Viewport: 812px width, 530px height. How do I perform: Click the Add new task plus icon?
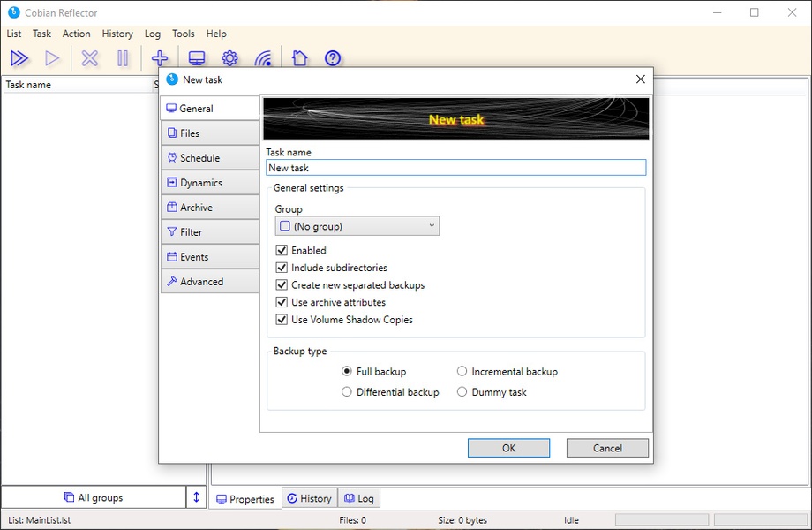pos(160,58)
